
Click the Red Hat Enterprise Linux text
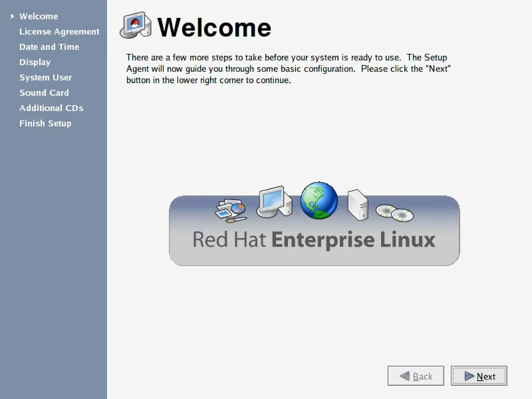pos(314,240)
